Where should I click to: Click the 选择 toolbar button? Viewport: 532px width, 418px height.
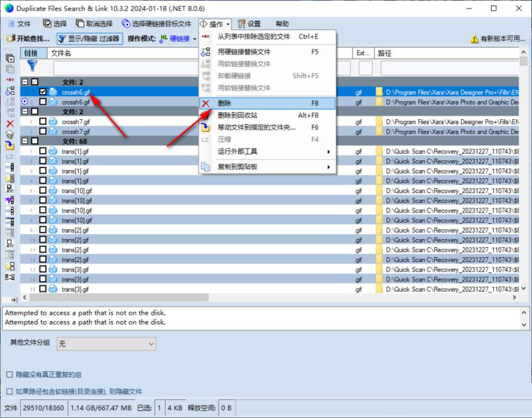[55, 24]
